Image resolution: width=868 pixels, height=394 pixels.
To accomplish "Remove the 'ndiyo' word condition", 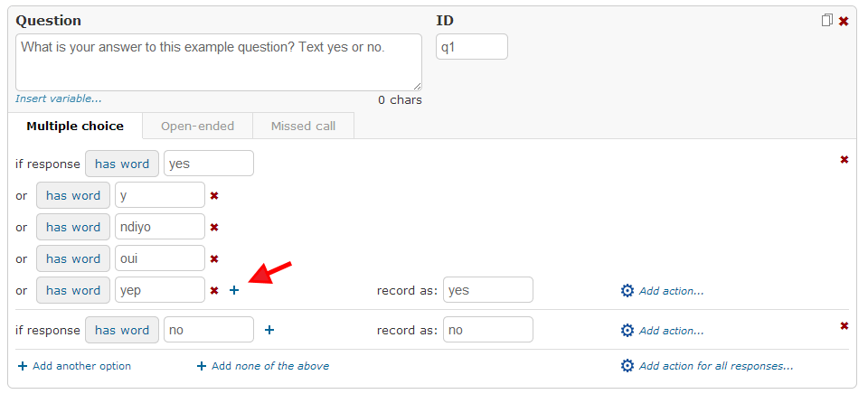I will 214,227.
